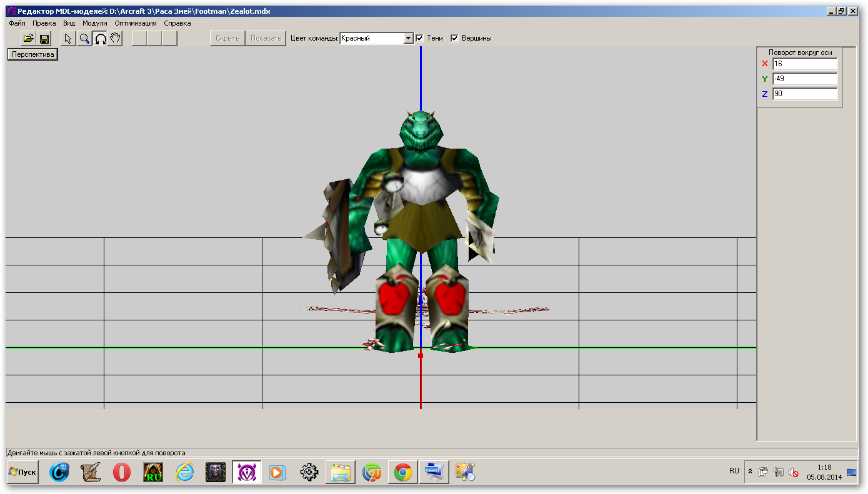This screenshot has height=494, width=868.
Task: Activate the magnifier zoom tool
Action: coord(84,39)
